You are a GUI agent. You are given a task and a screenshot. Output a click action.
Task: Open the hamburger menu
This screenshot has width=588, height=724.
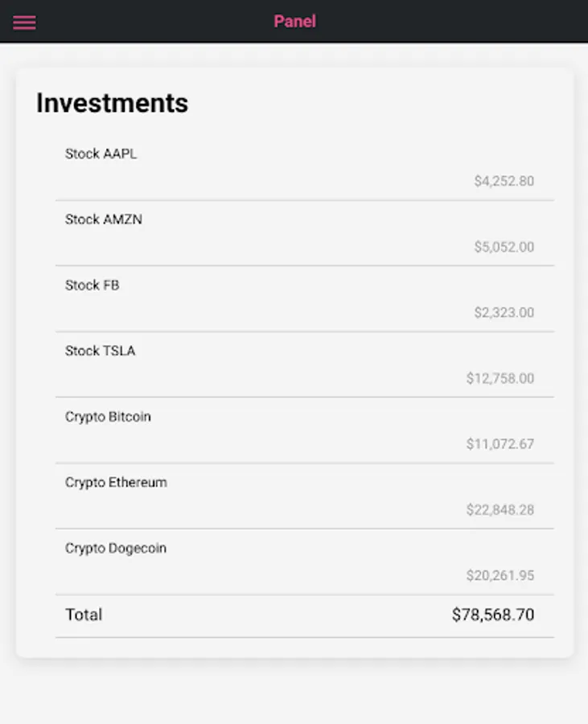tap(24, 22)
